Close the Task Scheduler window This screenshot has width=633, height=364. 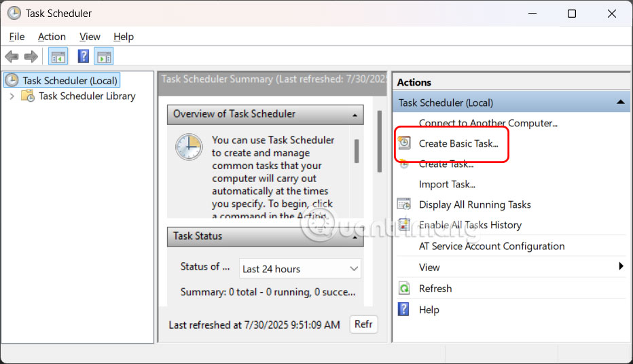pos(611,14)
